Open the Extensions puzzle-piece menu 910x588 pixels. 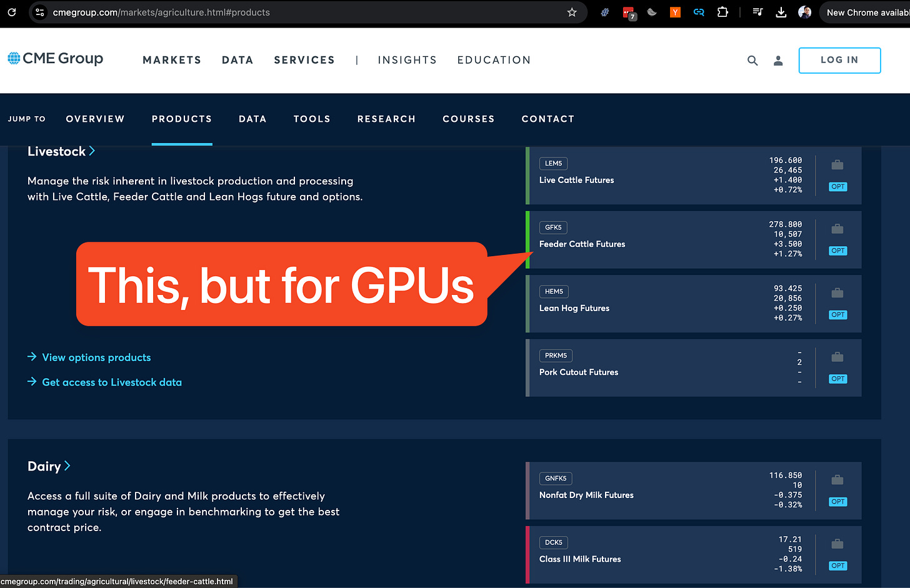(x=722, y=12)
